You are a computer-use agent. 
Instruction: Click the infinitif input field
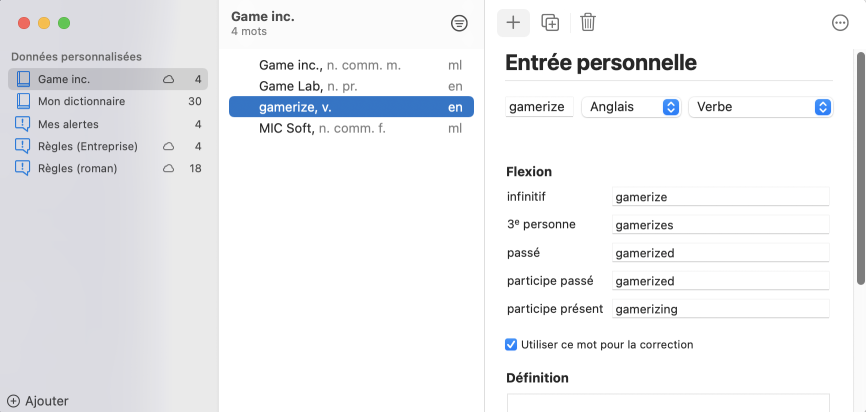point(720,197)
